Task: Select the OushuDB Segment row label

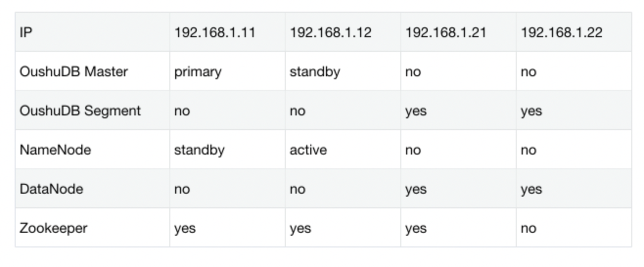Action: 80,111
